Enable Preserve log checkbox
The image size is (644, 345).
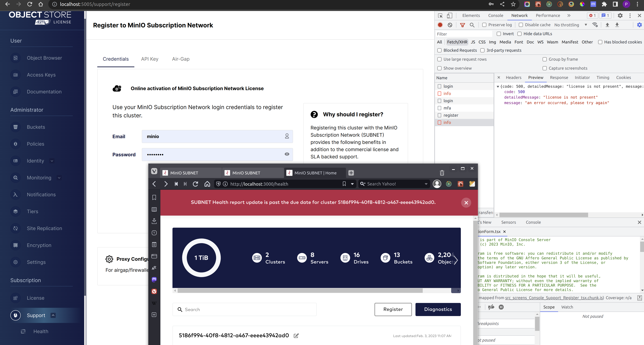484,25
